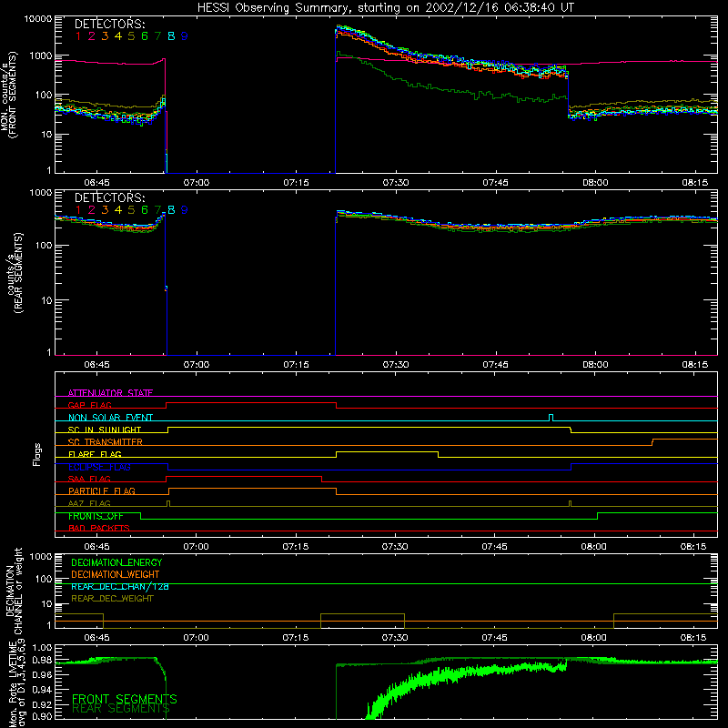Click the FRONTS_OFF flag label
728x728 pixels.
96,516
